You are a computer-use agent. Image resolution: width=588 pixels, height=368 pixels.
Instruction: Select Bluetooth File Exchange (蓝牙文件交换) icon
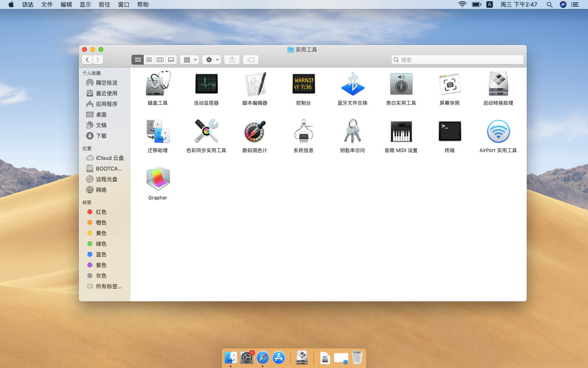click(352, 84)
